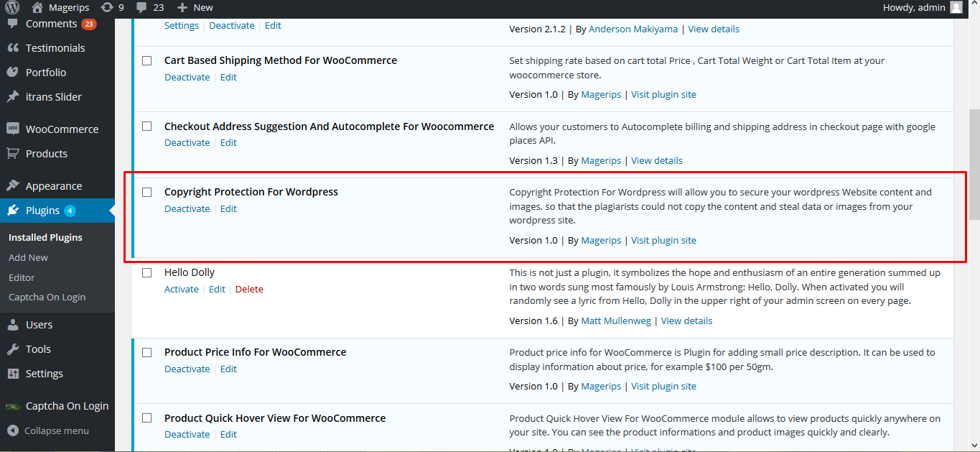The width and height of the screenshot is (980, 452).
Task: Click the plus New icon in admin bar
Action: coord(182,7)
